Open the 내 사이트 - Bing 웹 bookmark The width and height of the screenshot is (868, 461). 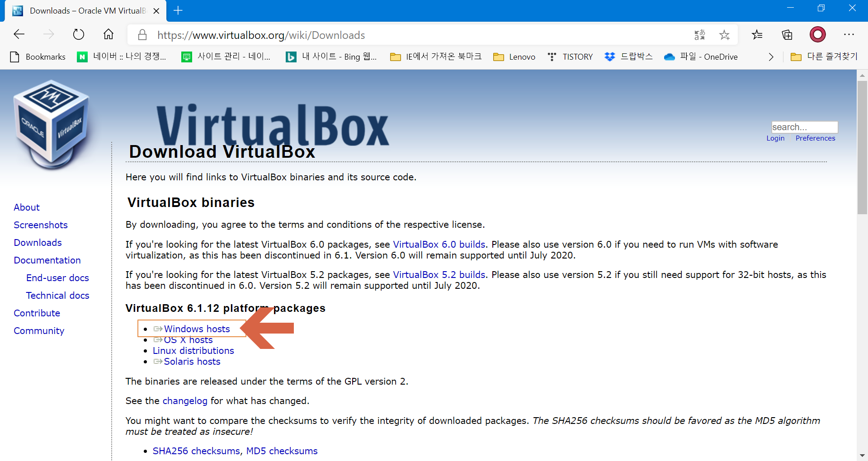tap(331, 57)
